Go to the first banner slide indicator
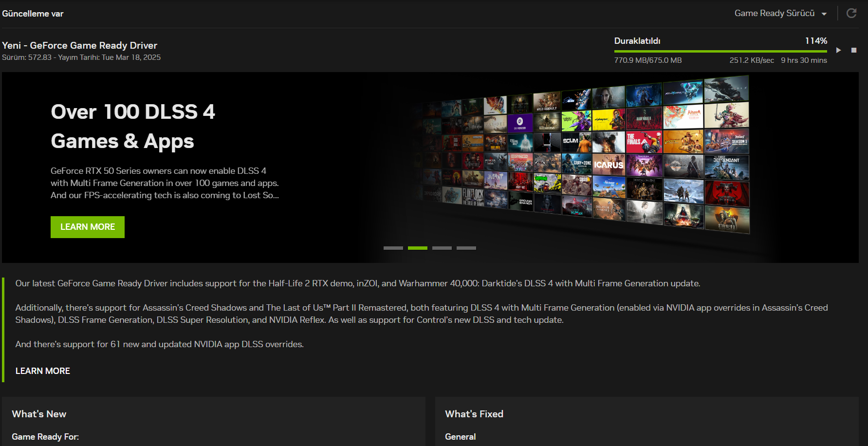This screenshot has width=868, height=446. click(393, 248)
